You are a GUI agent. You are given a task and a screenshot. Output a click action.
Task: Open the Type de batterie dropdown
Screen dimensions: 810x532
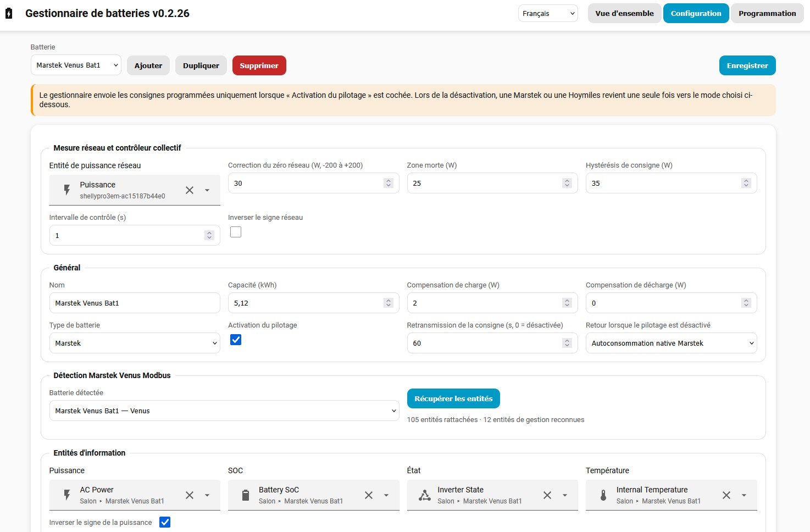(x=135, y=343)
